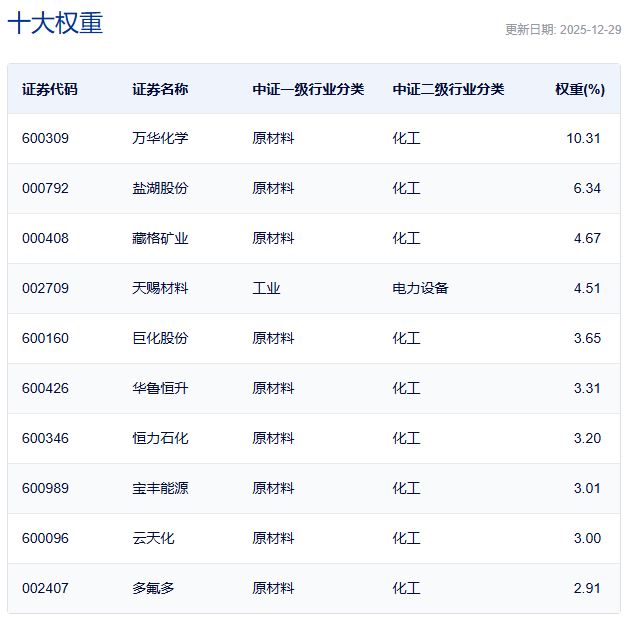Click the 中证二级行业分类 column header
The image size is (627, 617).
[x=448, y=89]
